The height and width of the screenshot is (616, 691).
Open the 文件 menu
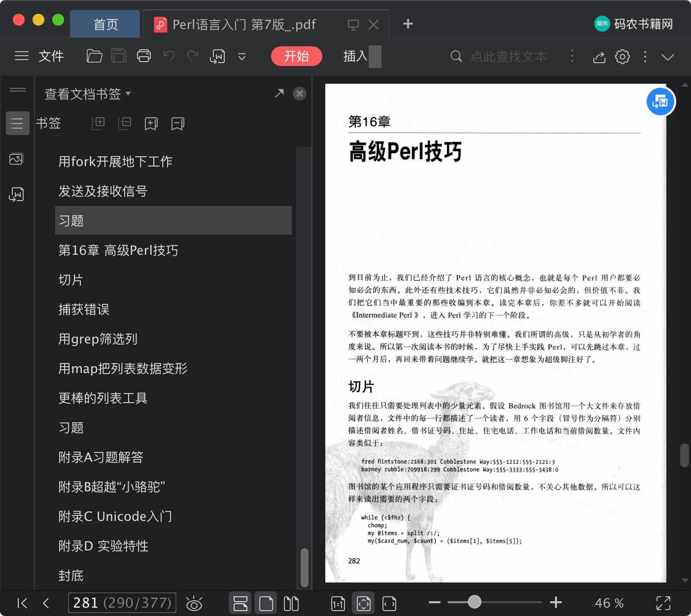tap(51, 56)
